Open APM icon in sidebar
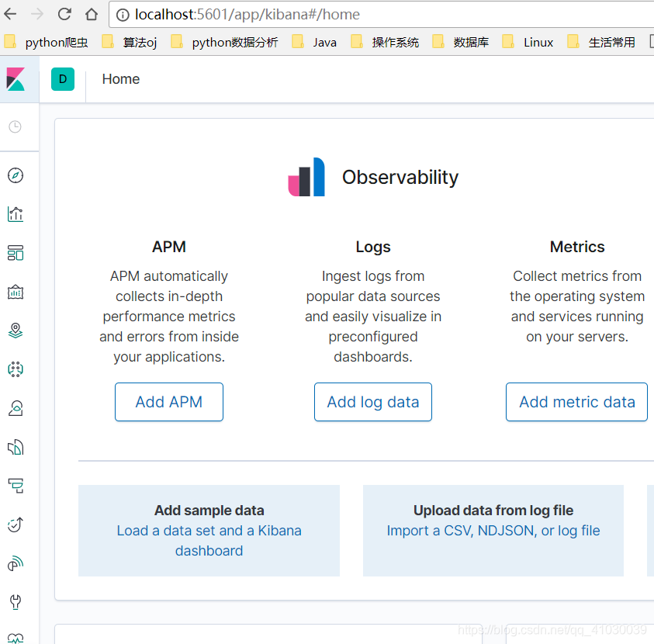This screenshot has height=644, width=654. click(16, 486)
